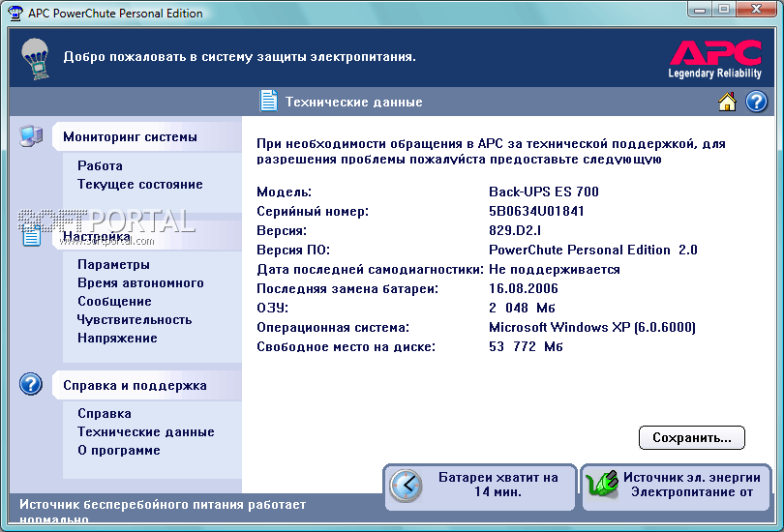Screen dimensions: 784x532
Task: Click the Серийный номер: label
Action: tap(313, 211)
